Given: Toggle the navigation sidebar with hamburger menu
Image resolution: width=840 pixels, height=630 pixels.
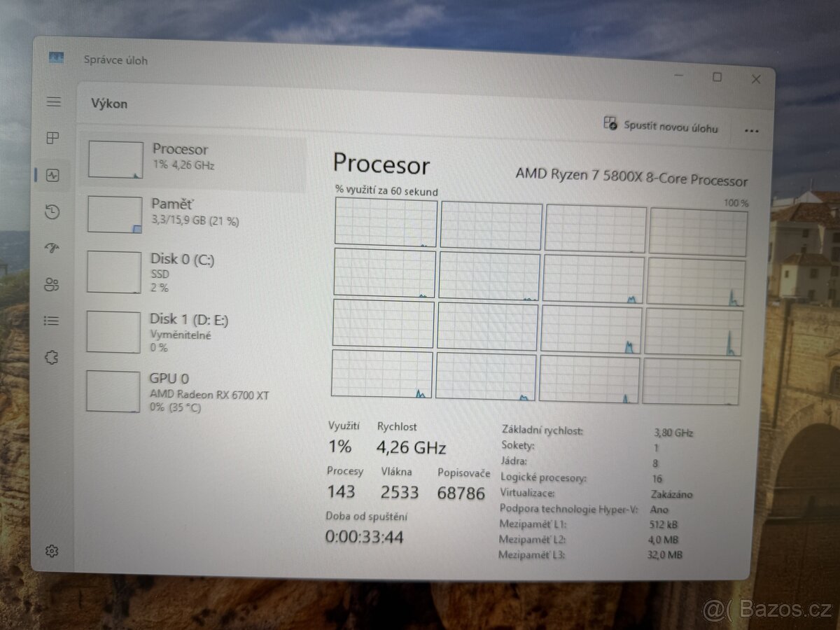Looking at the screenshot, I should point(52,101).
